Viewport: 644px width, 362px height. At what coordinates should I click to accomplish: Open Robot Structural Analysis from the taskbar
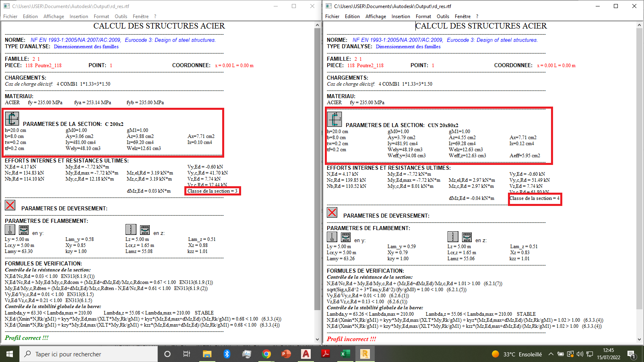pos(364,354)
